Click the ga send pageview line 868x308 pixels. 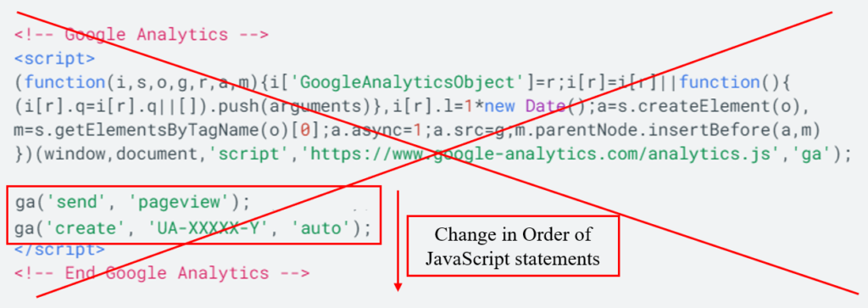(x=133, y=202)
